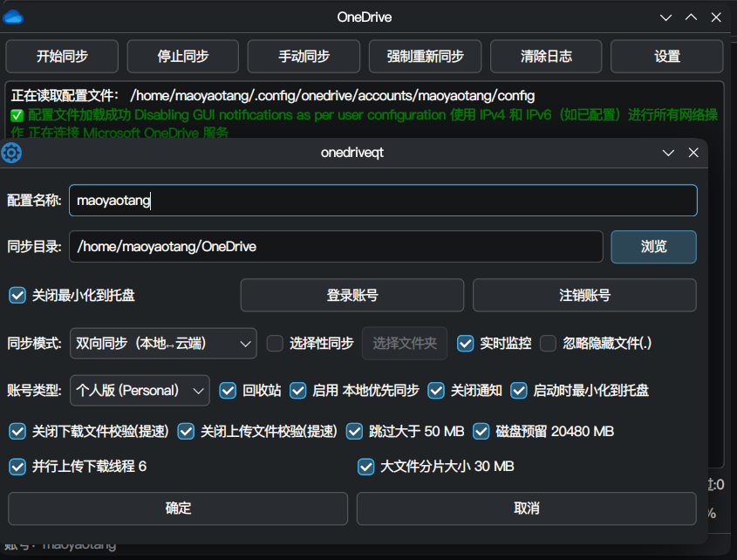Toggle 关闭最小化到托盘 checkbox

[17, 296]
